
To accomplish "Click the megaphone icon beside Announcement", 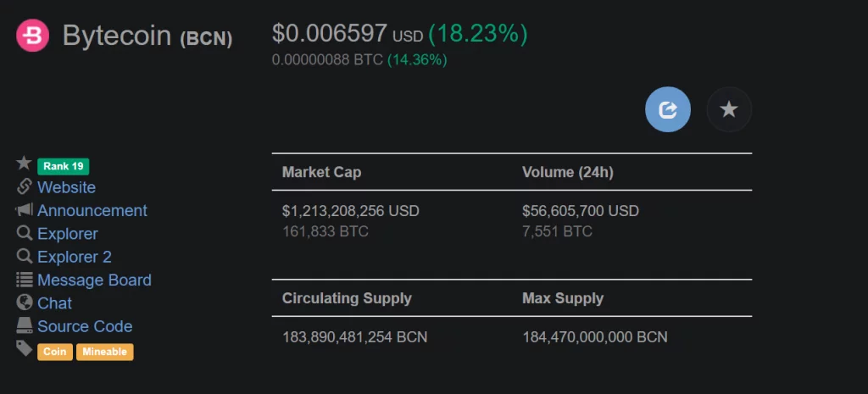I will click(x=25, y=210).
